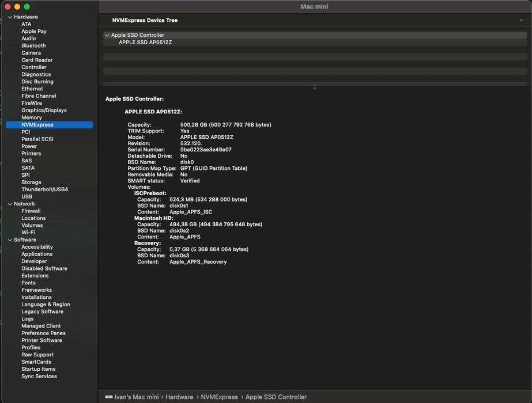Open Card Reader details
Viewport: 532px width, 403px height.
click(37, 60)
